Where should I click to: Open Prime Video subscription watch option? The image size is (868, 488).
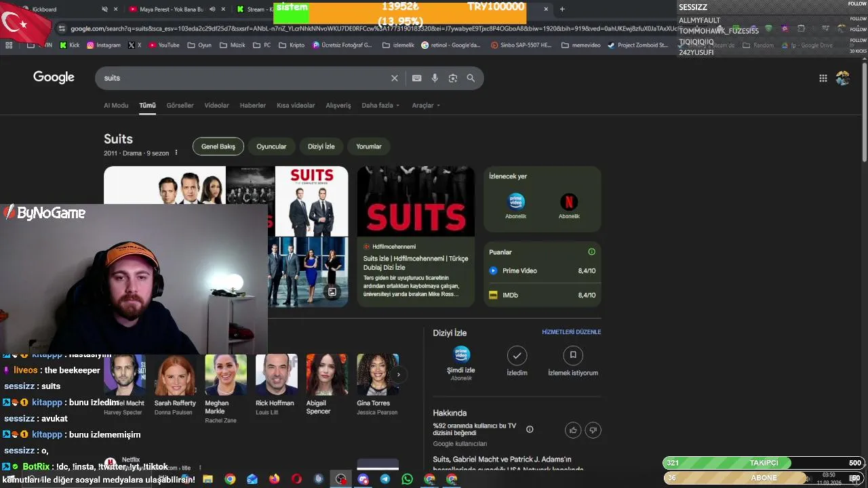coord(515,206)
